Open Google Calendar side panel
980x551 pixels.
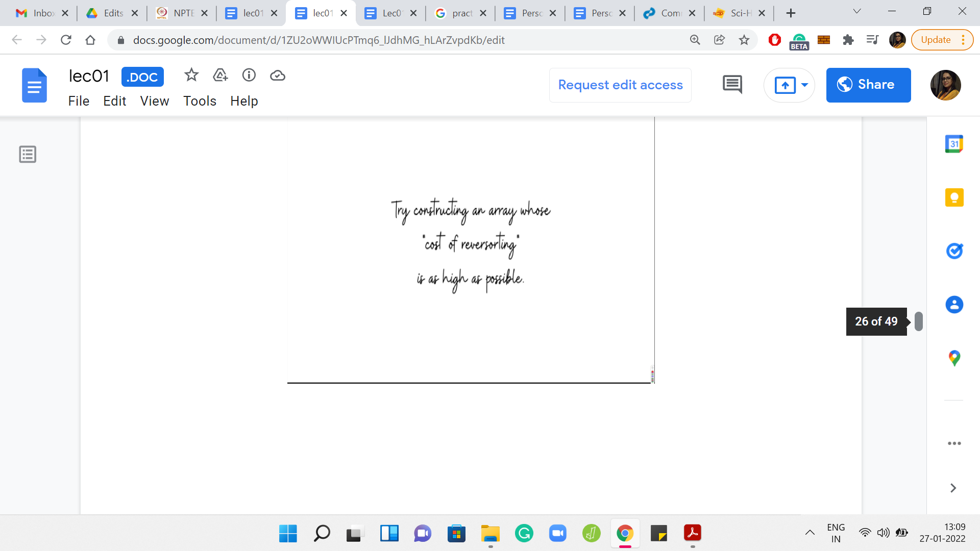click(x=954, y=144)
